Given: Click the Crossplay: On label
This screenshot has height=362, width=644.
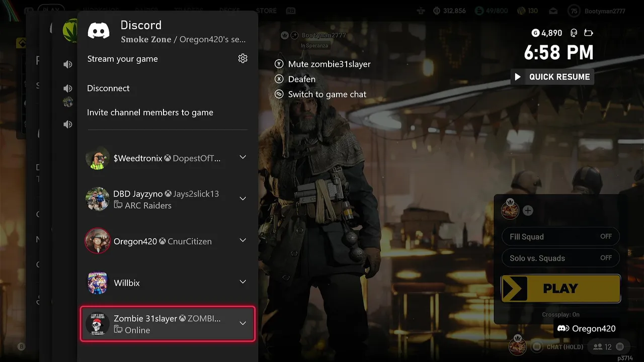Looking at the screenshot, I should pyautogui.click(x=560, y=315).
